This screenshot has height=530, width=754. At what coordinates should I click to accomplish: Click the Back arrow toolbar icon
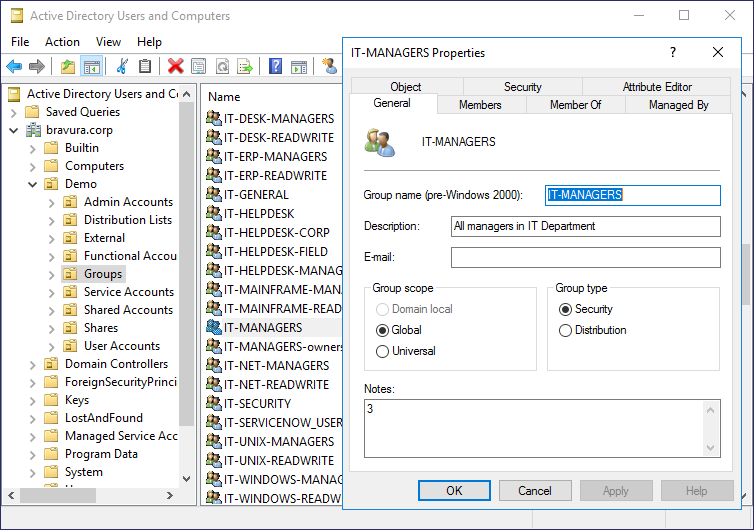tap(14, 66)
